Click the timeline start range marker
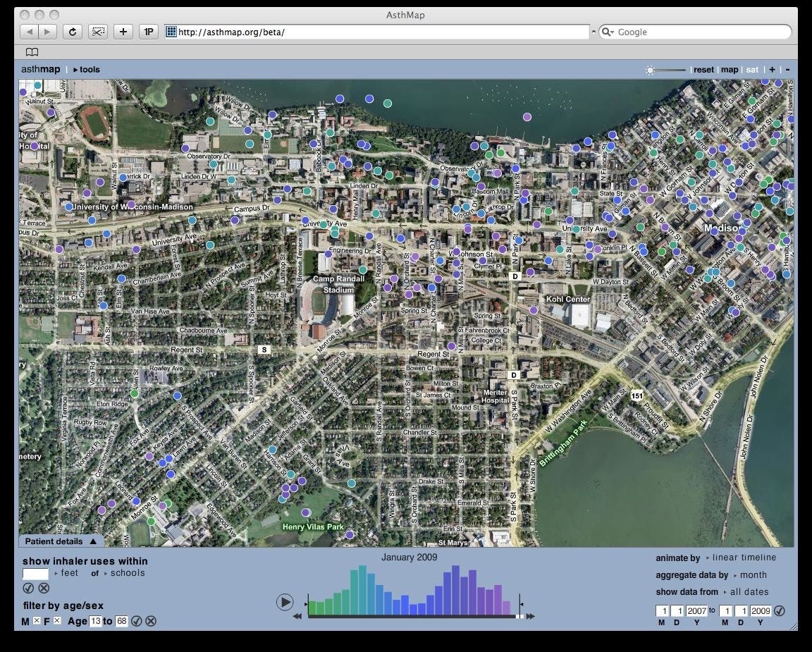 pos(307,604)
